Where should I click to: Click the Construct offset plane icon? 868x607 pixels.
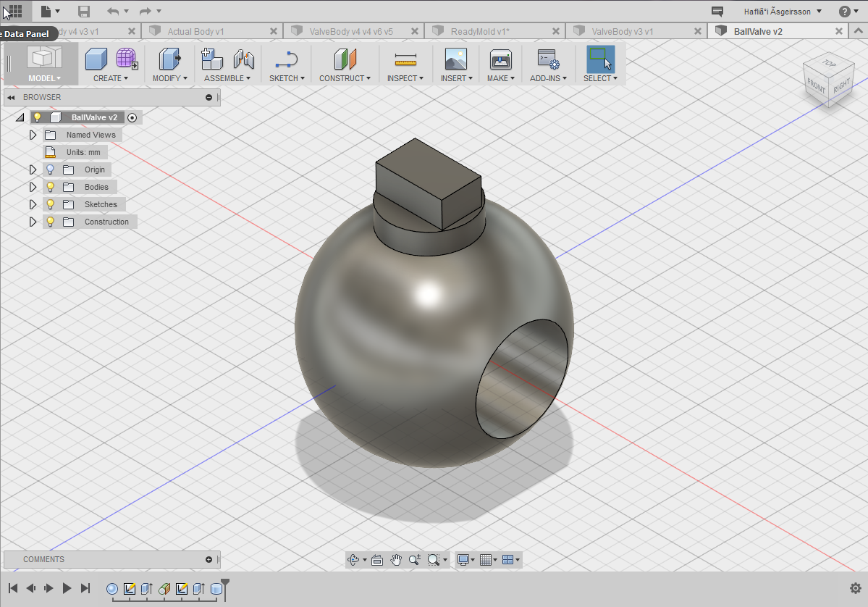(345, 59)
